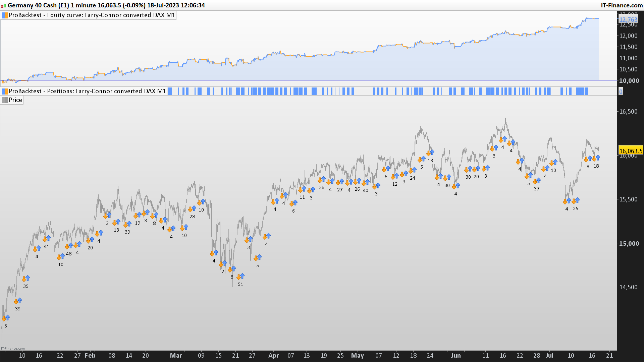Click the trade arrows marker labeled 35
This screenshot has width=644, height=362.
[x=26, y=279]
